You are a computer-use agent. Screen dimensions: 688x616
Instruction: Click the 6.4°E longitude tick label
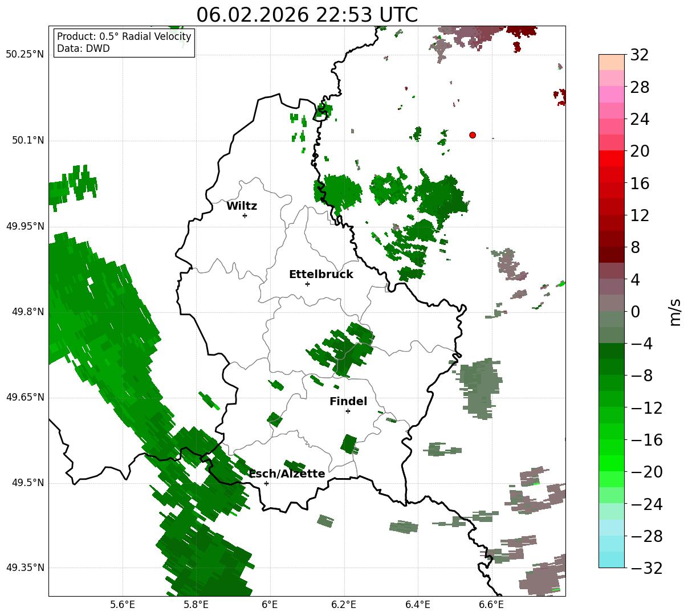pos(417,604)
